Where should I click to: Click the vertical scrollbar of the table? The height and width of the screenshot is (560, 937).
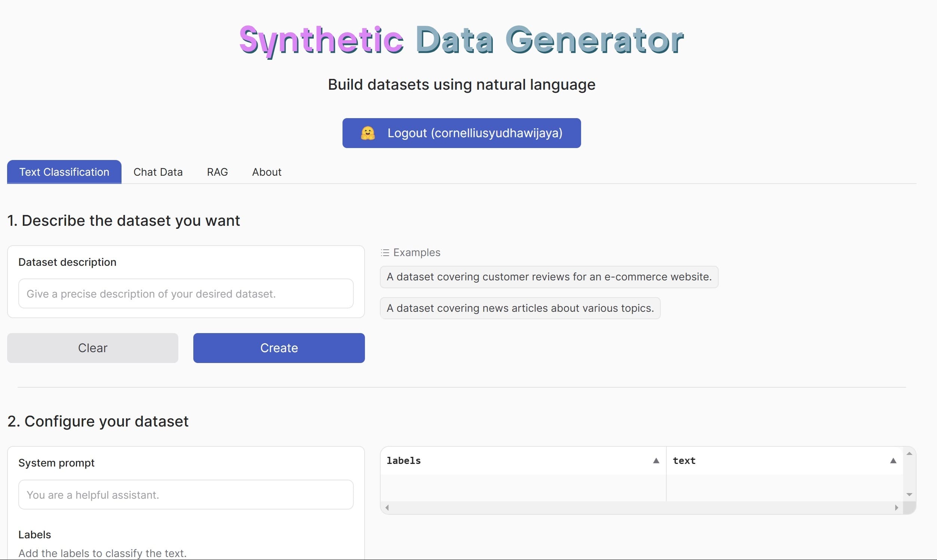click(x=909, y=474)
